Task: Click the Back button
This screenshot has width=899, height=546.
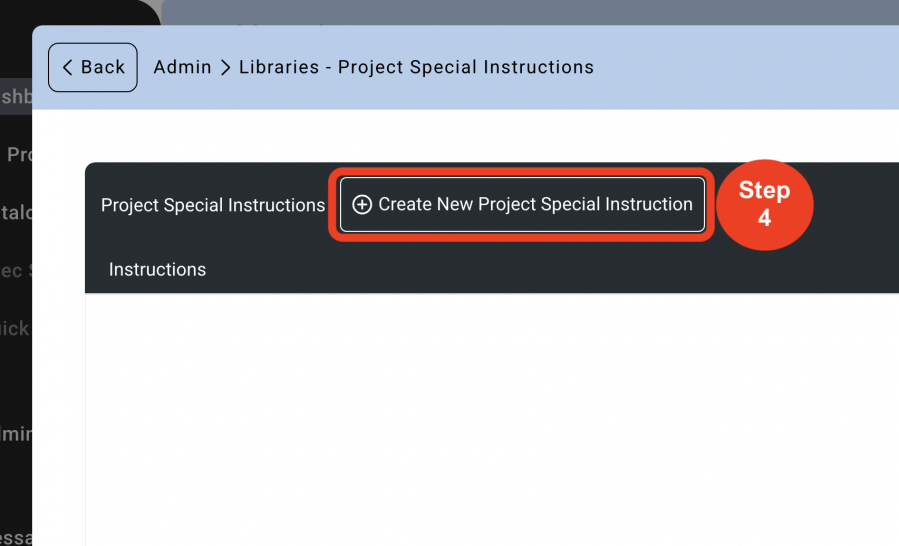Action: [x=92, y=67]
